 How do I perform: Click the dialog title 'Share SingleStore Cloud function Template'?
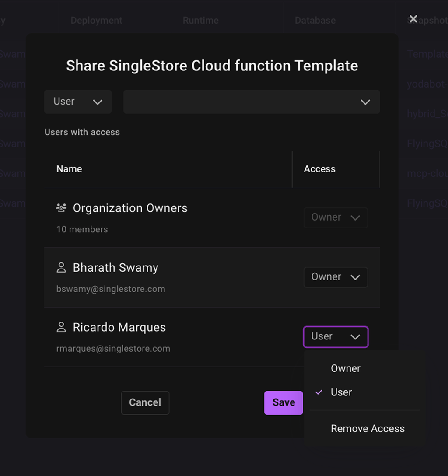click(212, 66)
